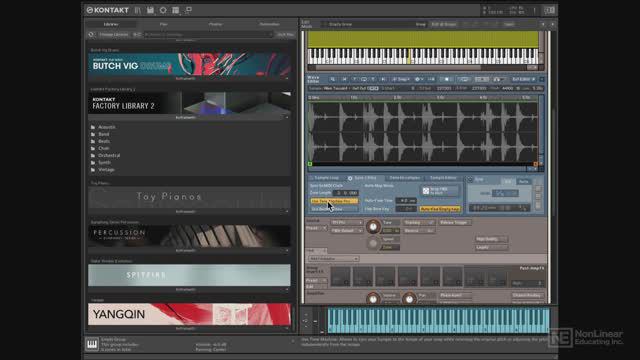Open the Legato dropdown in Source

click(491, 247)
